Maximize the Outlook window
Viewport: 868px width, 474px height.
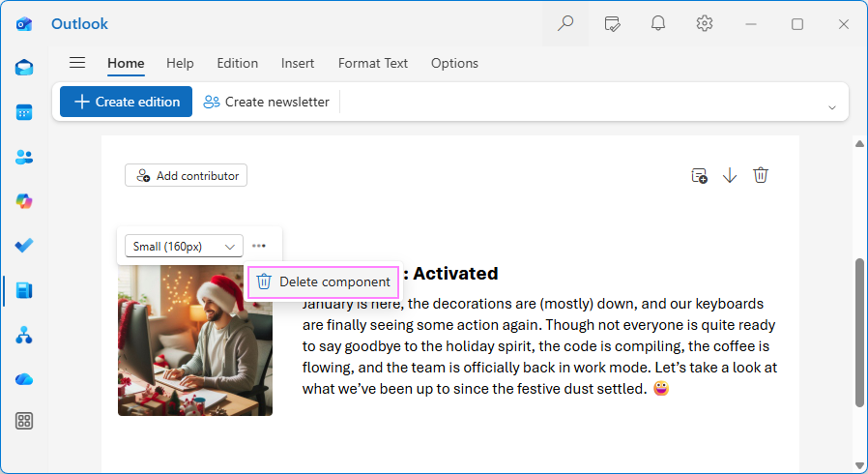click(x=797, y=24)
